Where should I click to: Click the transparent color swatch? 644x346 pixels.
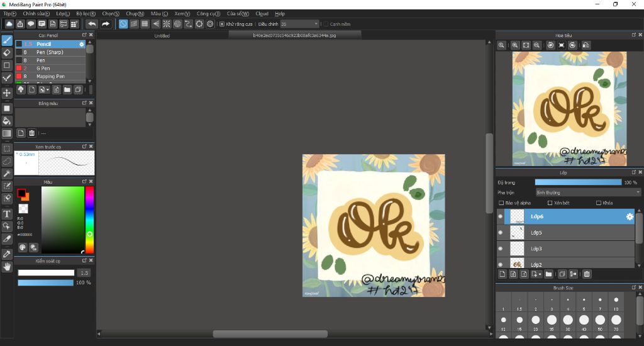point(23,209)
